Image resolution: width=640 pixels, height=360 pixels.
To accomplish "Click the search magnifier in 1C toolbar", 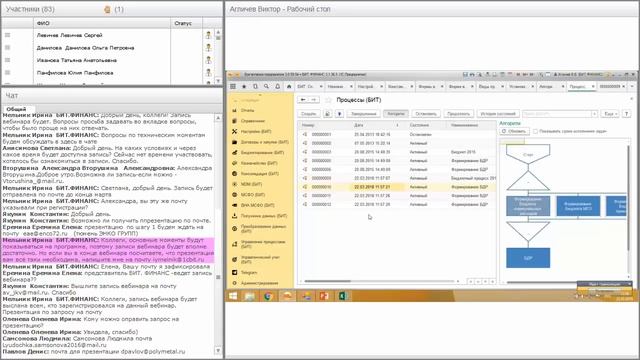I will click(x=266, y=87).
